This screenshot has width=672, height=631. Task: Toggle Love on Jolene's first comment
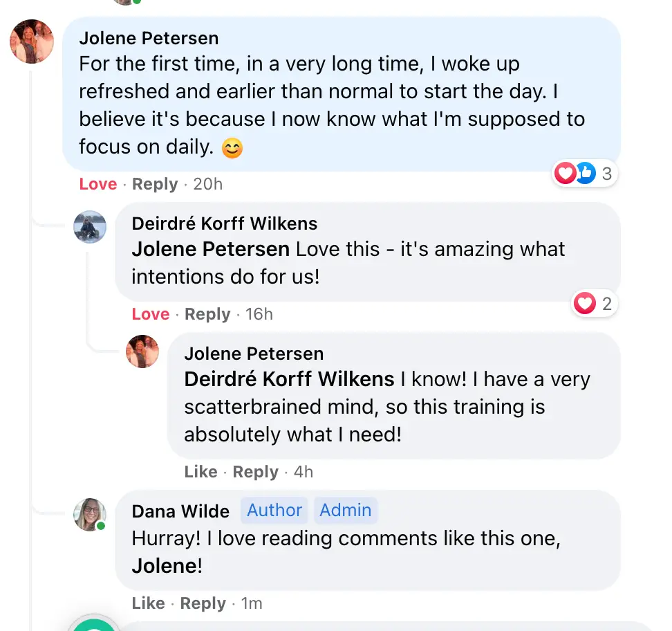[x=98, y=184]
